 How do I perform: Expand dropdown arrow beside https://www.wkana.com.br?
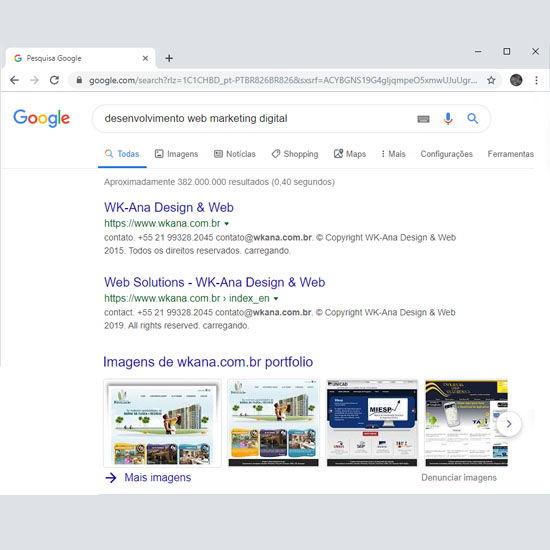click(227, 224)
